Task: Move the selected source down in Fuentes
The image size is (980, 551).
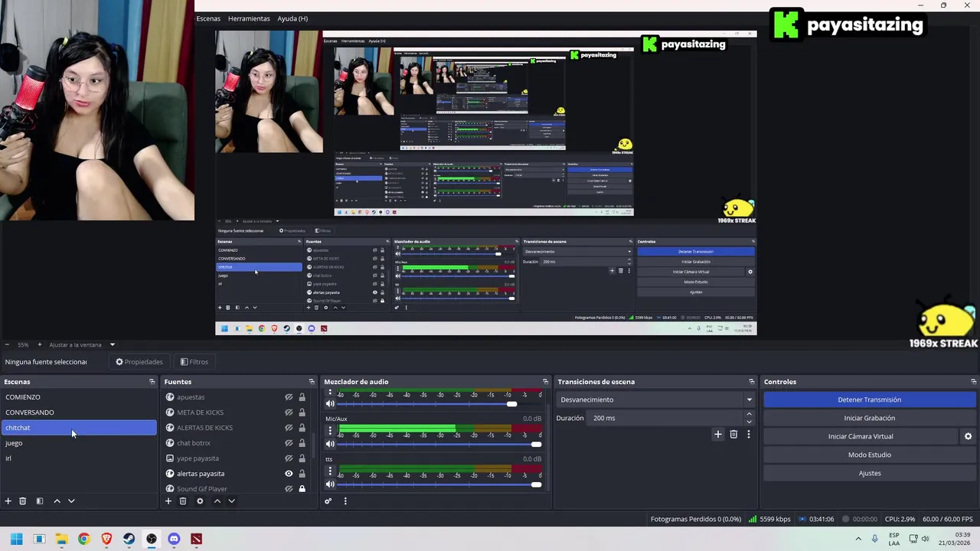Action: [x=231, y=501]
